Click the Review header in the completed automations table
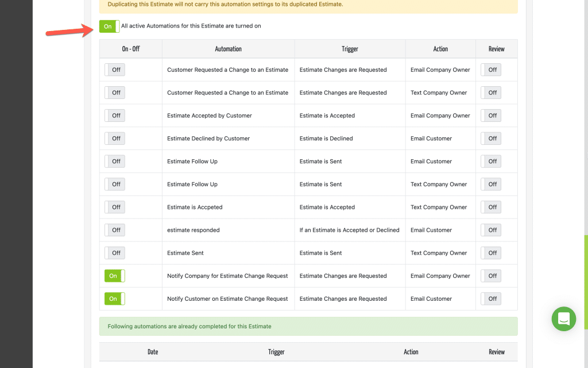588x368 pixels. (497, 352)
